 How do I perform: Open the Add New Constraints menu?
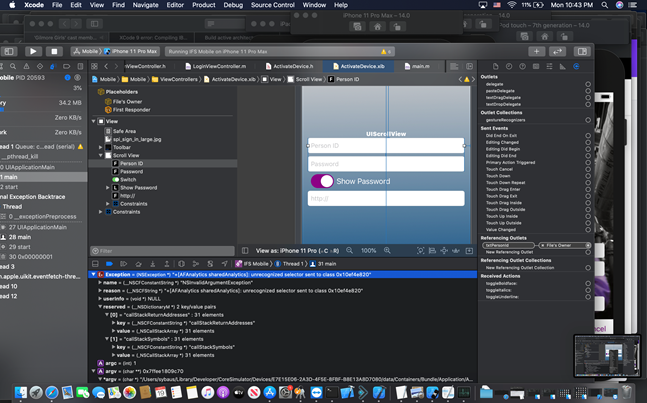pos(444,250)
